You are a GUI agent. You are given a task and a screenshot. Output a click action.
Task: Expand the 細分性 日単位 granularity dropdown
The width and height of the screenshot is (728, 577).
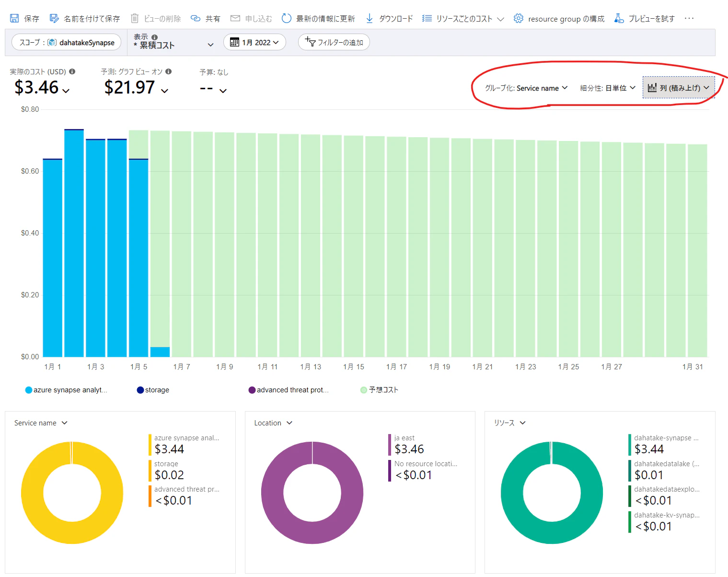pyautogui.click(x=608, y=88)
